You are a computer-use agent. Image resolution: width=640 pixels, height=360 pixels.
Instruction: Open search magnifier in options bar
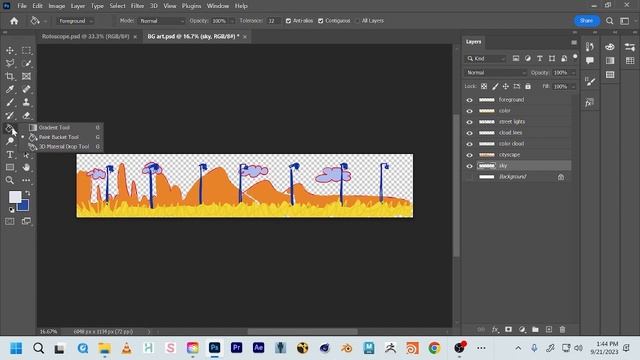(609, 21)
